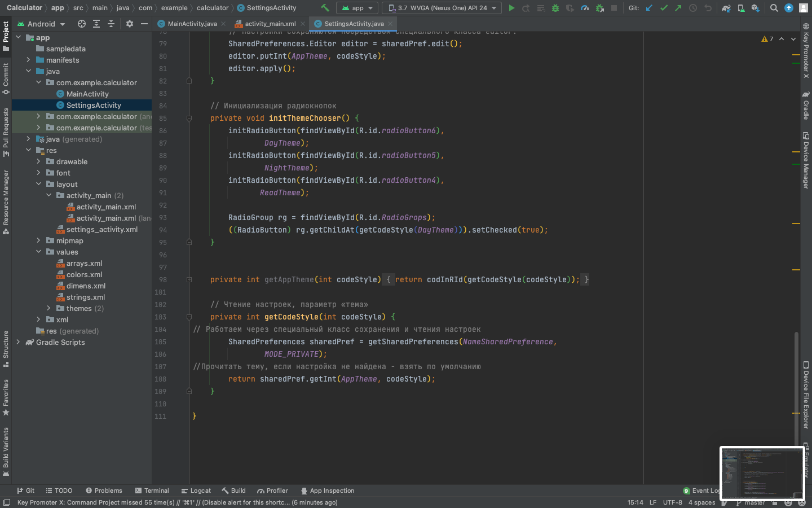Open the Terminal tool window
Image resolution: width=812 pixels, height=508 pixels.
pos(152,491)
